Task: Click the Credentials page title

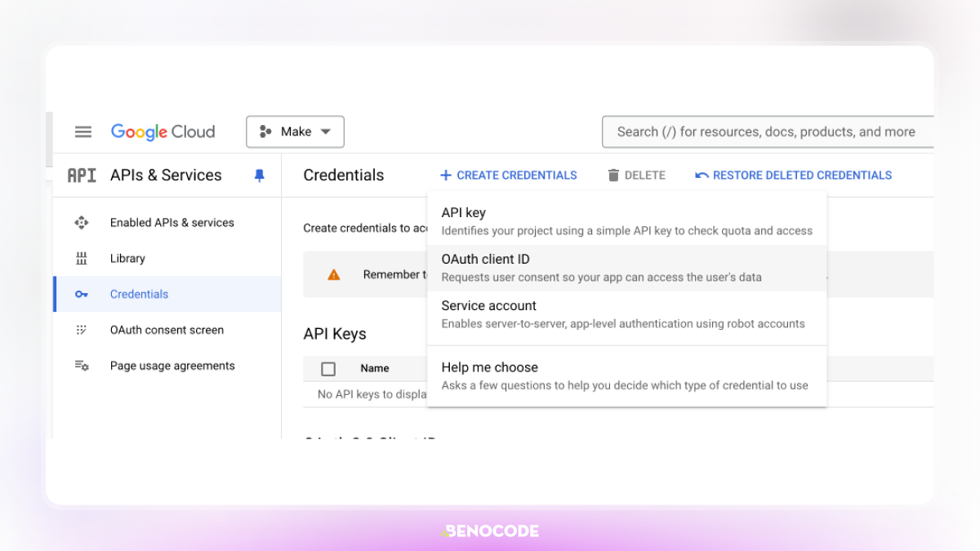Action: [x=344, y=176]
